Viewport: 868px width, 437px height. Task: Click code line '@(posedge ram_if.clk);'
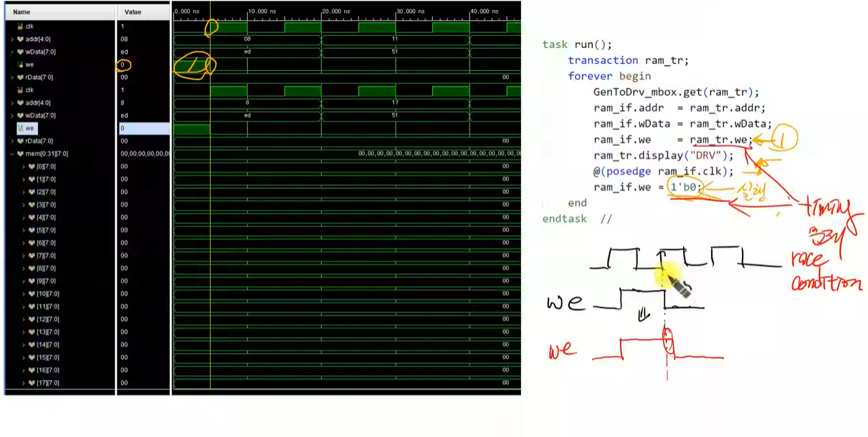point(663,171)
